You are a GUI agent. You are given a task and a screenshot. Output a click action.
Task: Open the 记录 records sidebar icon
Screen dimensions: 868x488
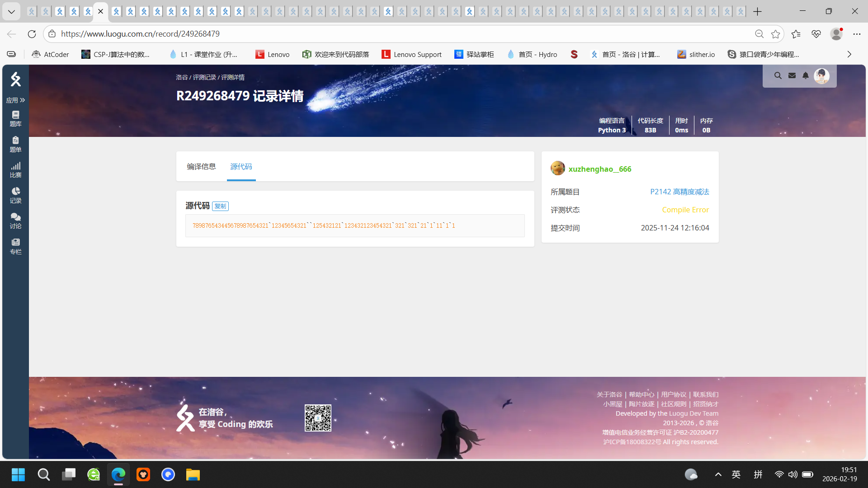(x=15, y=195)
